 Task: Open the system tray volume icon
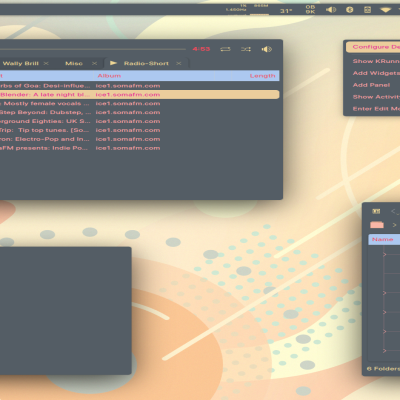tap(331, 10)
